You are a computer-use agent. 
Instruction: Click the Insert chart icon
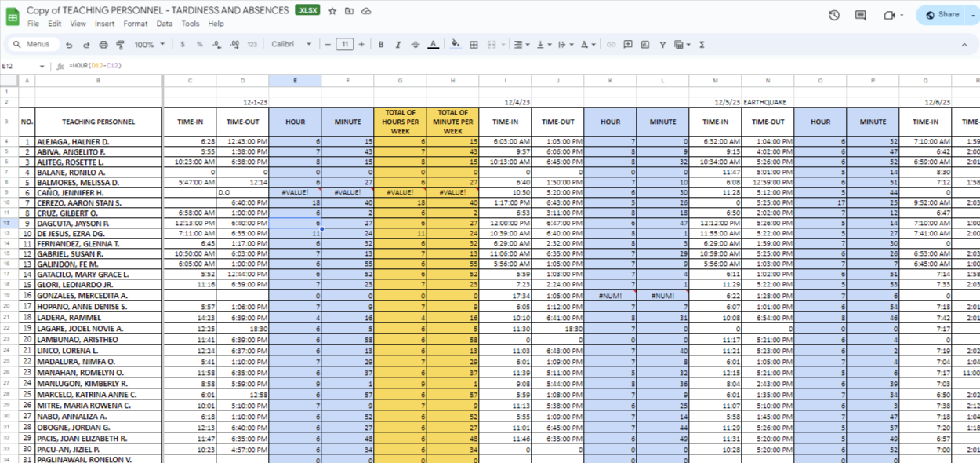click(645, 45)
